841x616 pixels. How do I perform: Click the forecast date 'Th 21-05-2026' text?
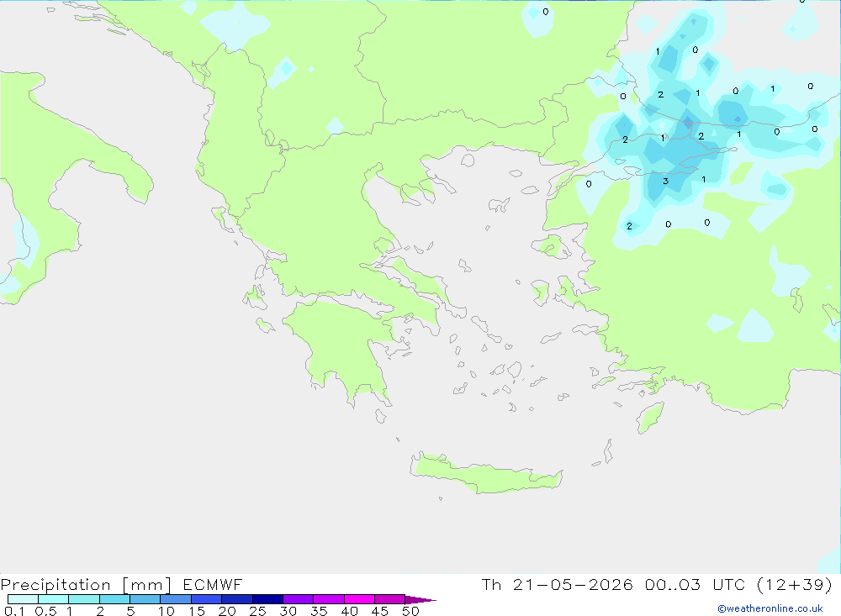pyautogui.click(x=558, y=584)
